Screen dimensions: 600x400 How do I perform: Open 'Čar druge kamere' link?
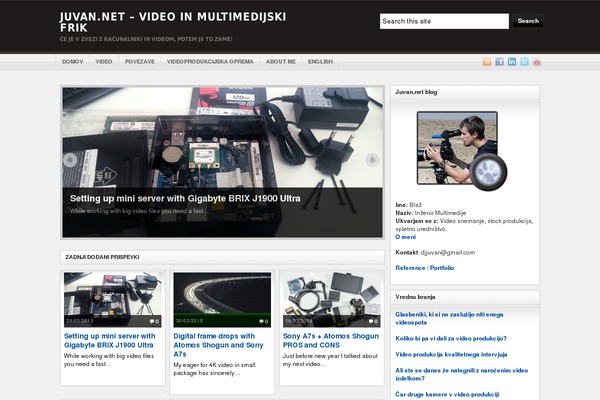click(447, 394)
